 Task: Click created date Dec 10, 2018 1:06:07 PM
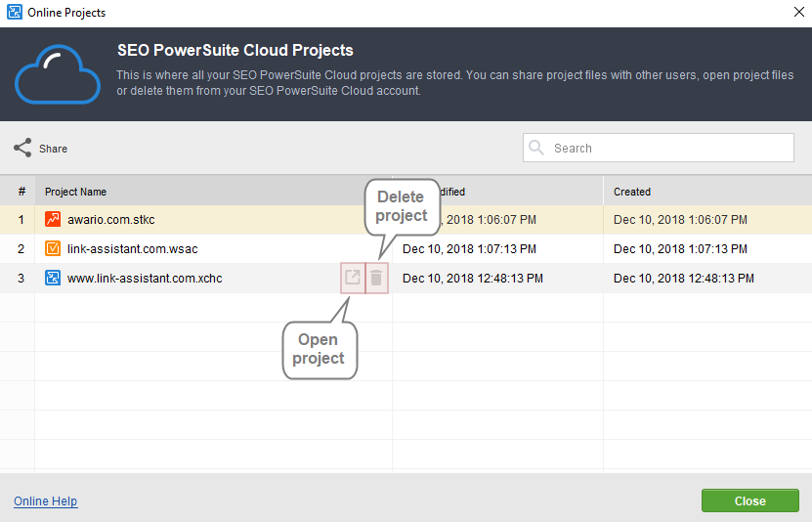pos(680,220)
